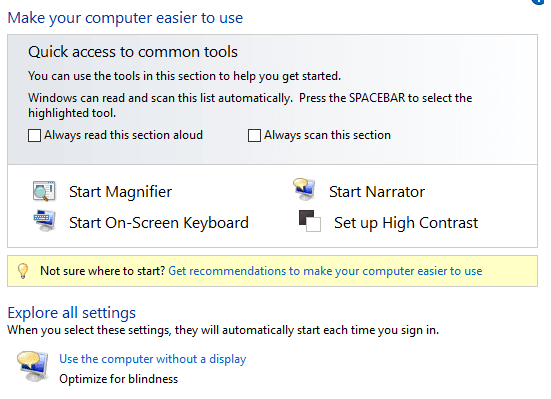Click the blue help icon at top corner
The width and height of the screenshot is (551, 399).
[x=539, y=2]
